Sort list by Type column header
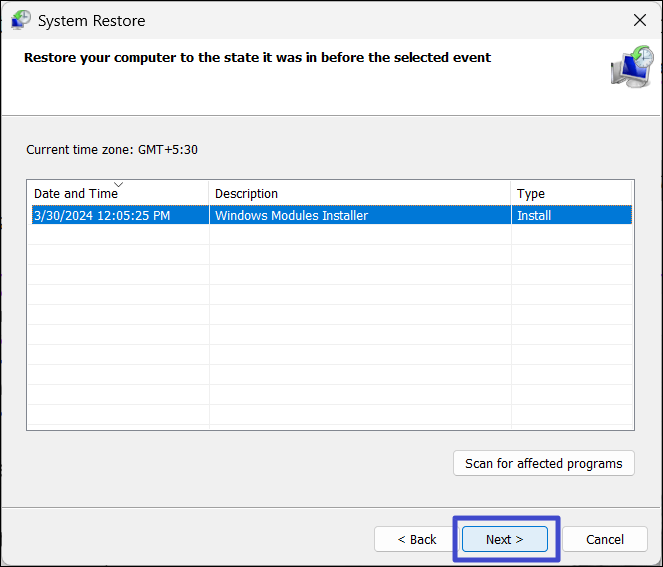Screen dimensions: 663x567 point(530,194)
